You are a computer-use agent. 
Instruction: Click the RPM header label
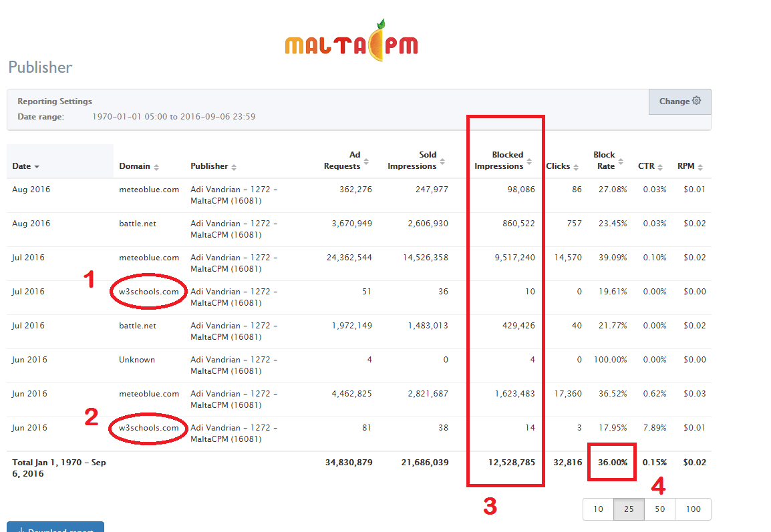coord(686,166)
